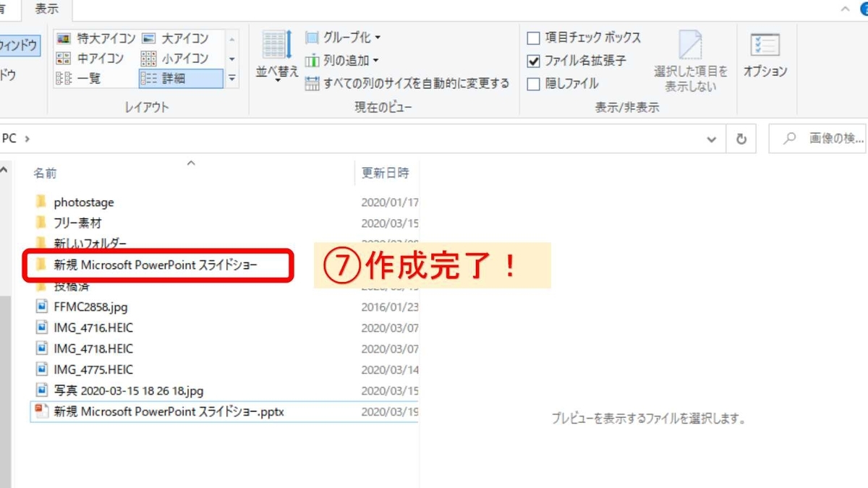Select the photostage folder
Image resolution: width=868 pixels, height=488 pixels.
tap(84, 202)
